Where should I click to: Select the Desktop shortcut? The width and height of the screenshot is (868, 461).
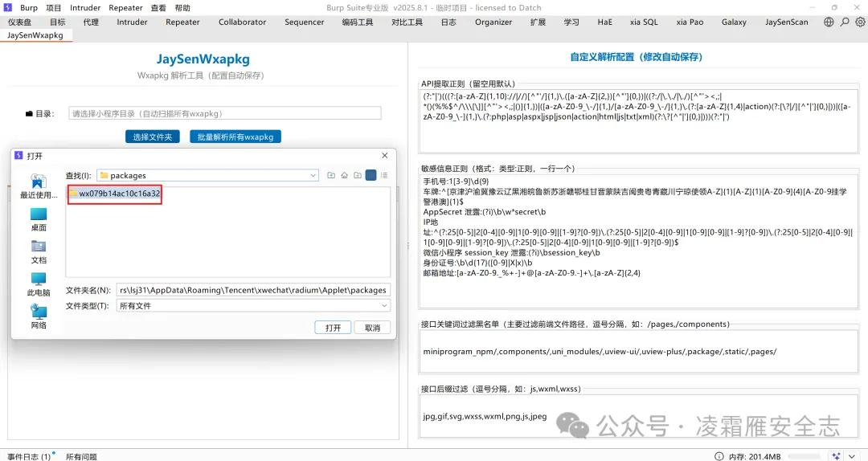[39, 220]
